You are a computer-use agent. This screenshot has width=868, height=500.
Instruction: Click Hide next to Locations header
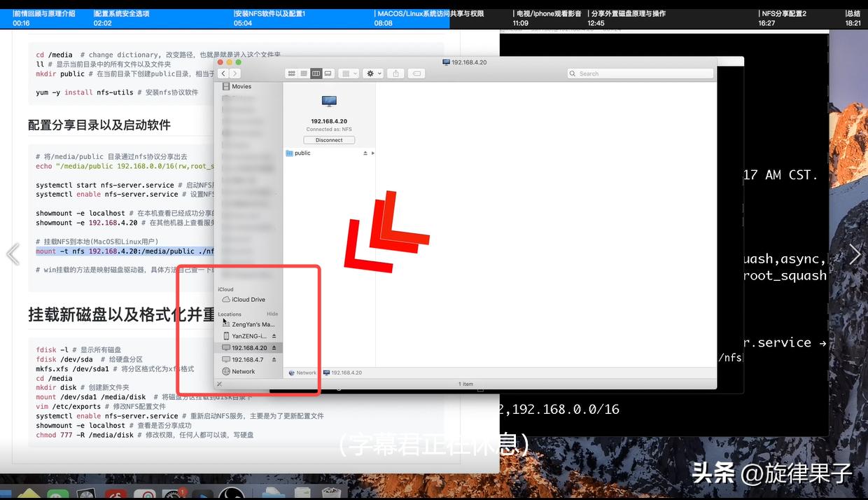pyautogui.click(x=272, y=314)
